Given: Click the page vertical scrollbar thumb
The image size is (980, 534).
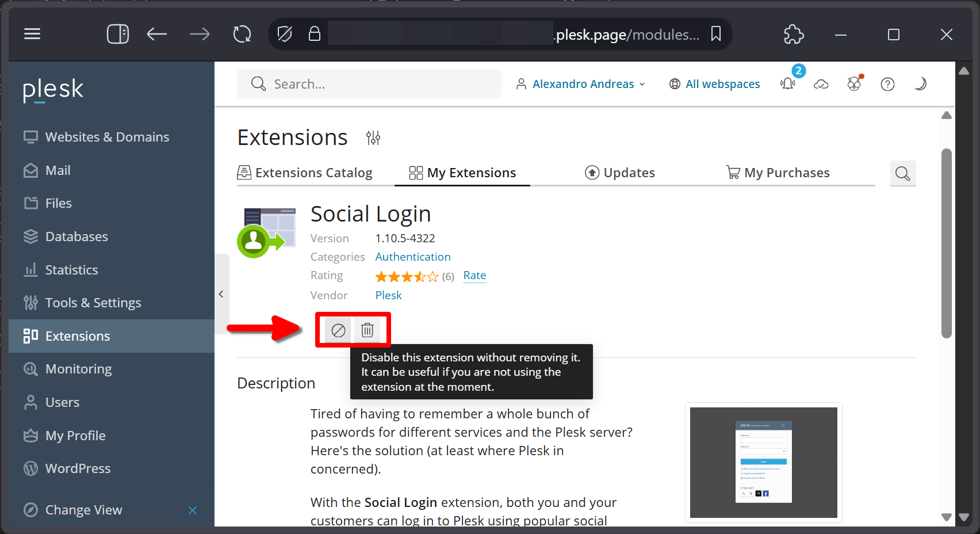Looking at the screenshot, I should (x=947, y=243).
